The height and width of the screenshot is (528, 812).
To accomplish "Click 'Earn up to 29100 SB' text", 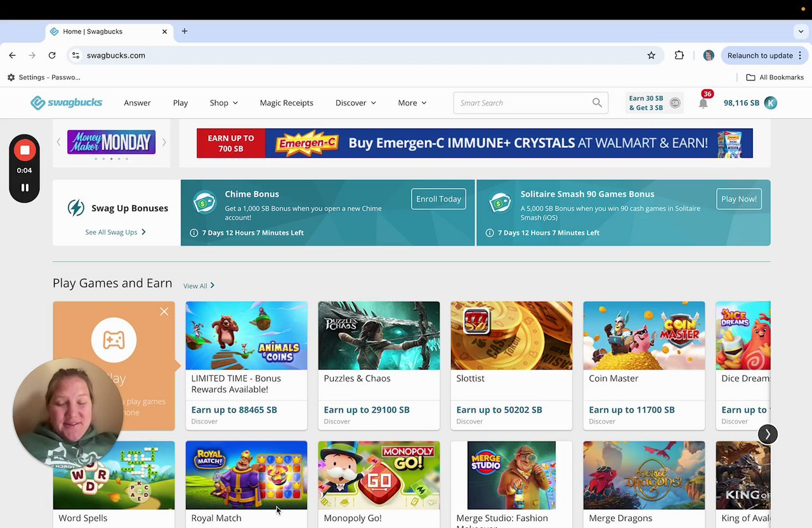I will [367, 410].
